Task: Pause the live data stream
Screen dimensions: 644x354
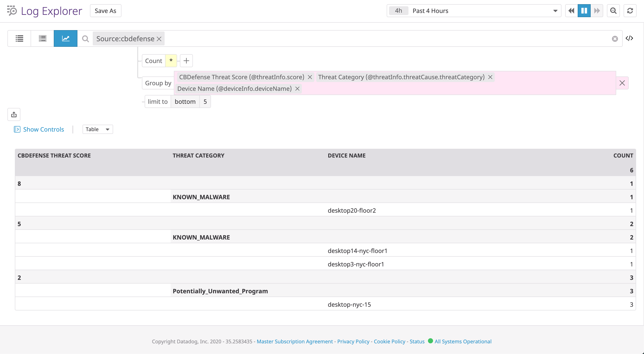Action: [x=584, y=10]
